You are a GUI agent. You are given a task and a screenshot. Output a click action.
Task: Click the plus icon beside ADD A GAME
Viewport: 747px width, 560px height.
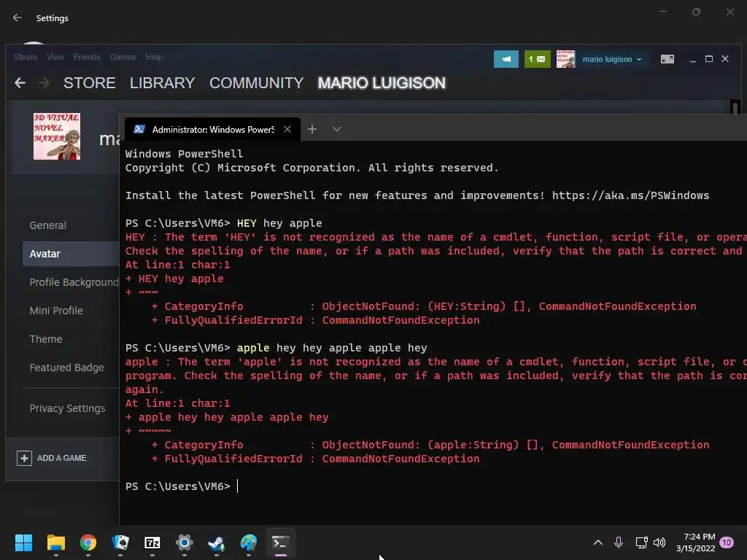click(x=24, y=458)
